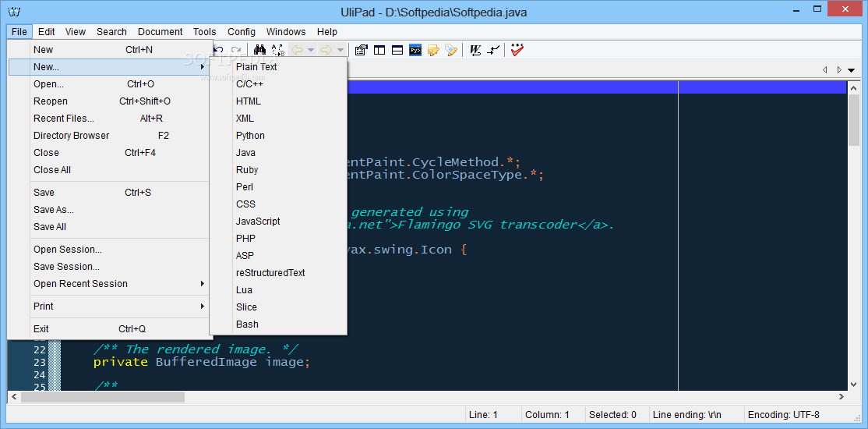Image resolution: width=868 pixels, height=429 pixels.
Task: Click the yellow sticky note edit icon
Action: [x=433, y=50]
